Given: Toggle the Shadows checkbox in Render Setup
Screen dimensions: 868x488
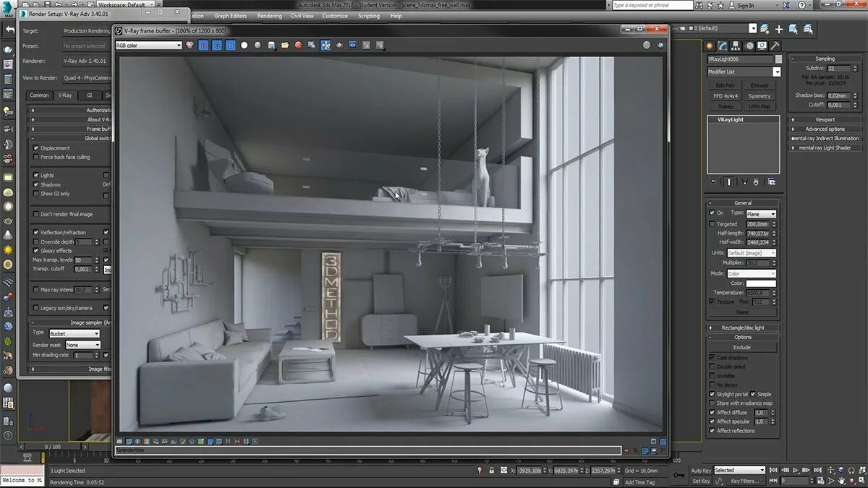Looking at the screenshot, I should (x=36, y=184).
